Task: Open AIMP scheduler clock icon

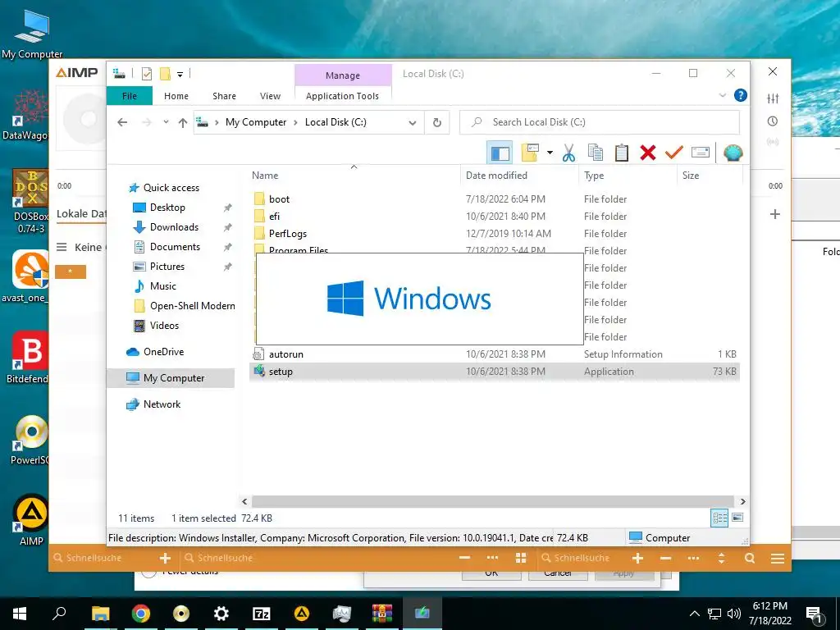Action: point(773,121)
